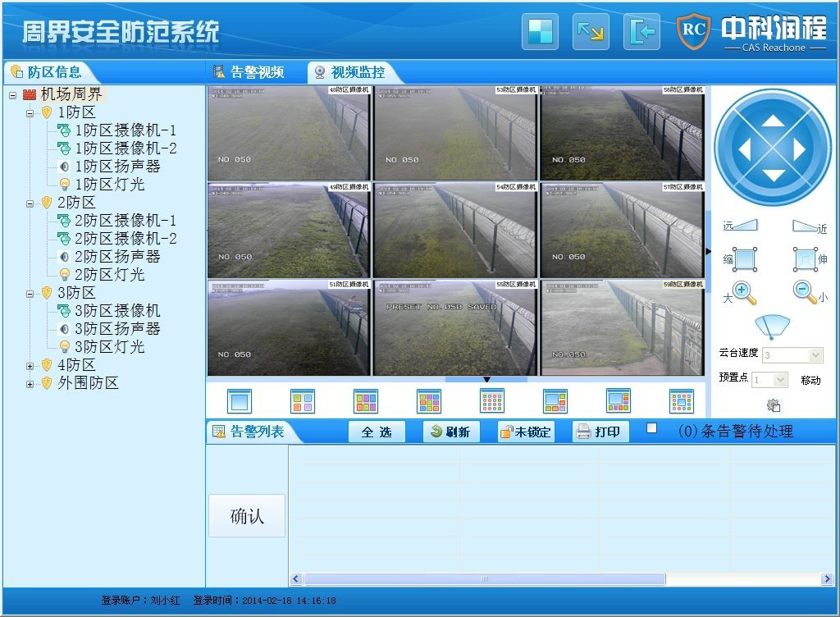This screenshot has height=617, width=840.
Task: Click the logout door icon in header
Action: pos(641,32)
